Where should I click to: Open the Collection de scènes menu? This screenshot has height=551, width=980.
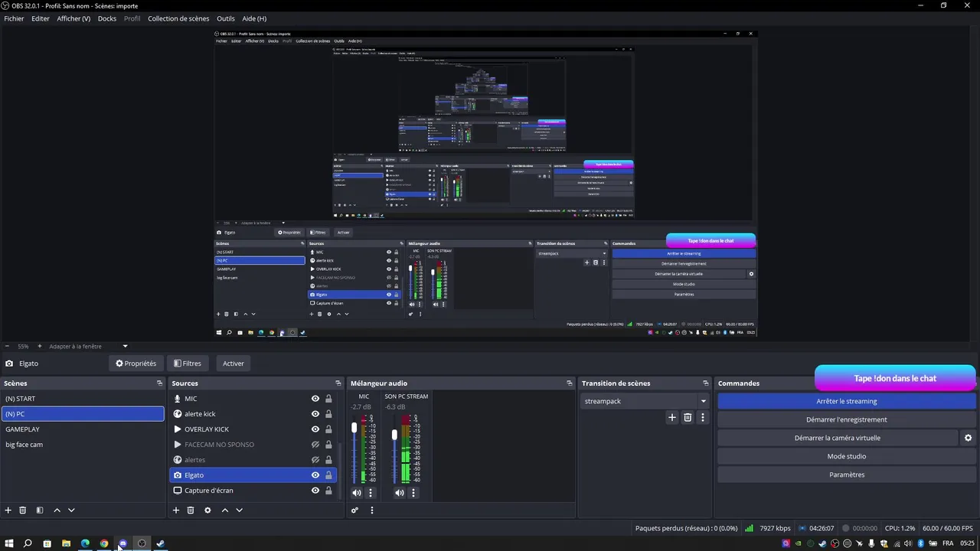point(178,18)
